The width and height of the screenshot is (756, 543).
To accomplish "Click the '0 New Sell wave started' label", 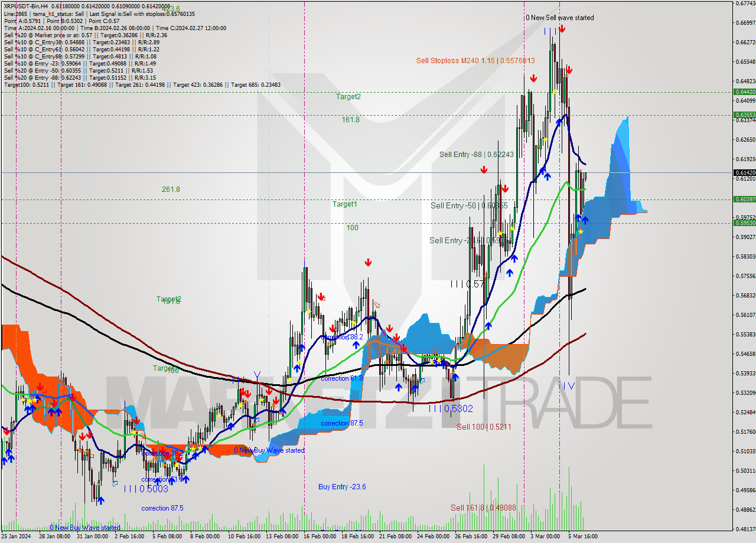I will pos(560,18).
